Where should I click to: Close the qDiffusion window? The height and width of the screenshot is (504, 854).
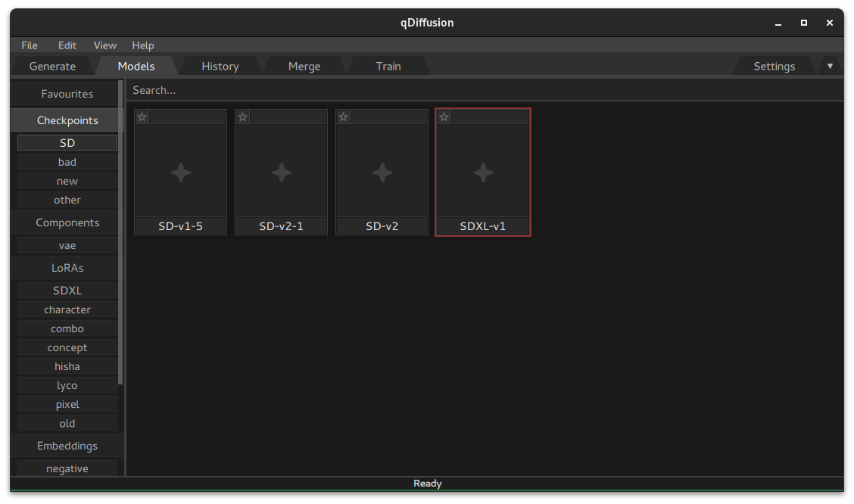pyautogui.click(x=830, y=23)
